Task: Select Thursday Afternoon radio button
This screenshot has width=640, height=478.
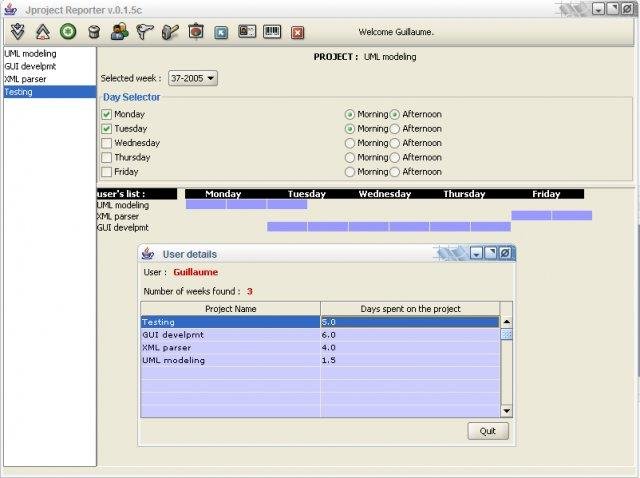Action: click(x=394, y=157)
